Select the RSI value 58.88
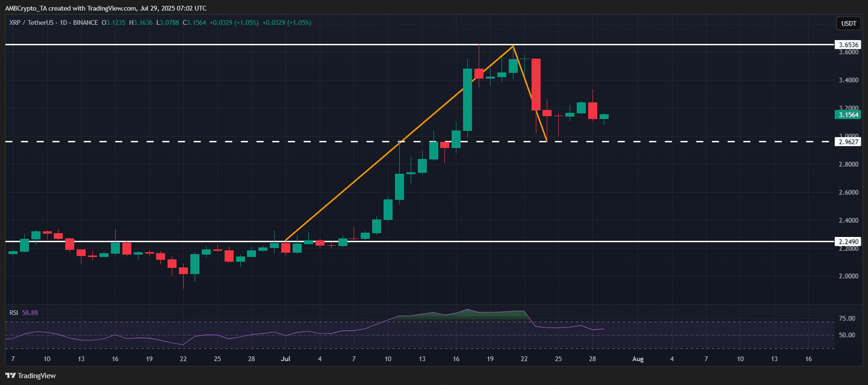Image resolution: width=868 pixels, height=385 pixels. point(30,313)
